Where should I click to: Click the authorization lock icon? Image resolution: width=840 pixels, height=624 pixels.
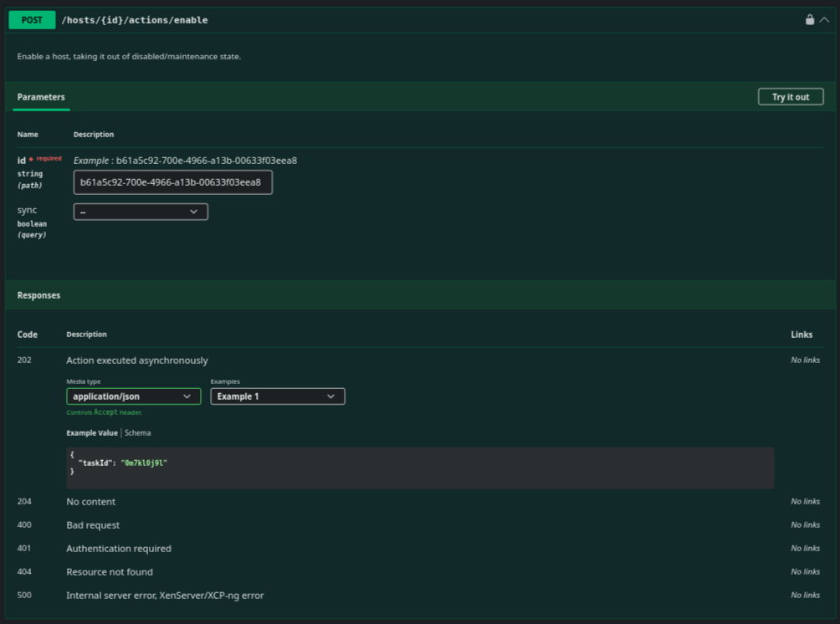(x=809, y=20)
